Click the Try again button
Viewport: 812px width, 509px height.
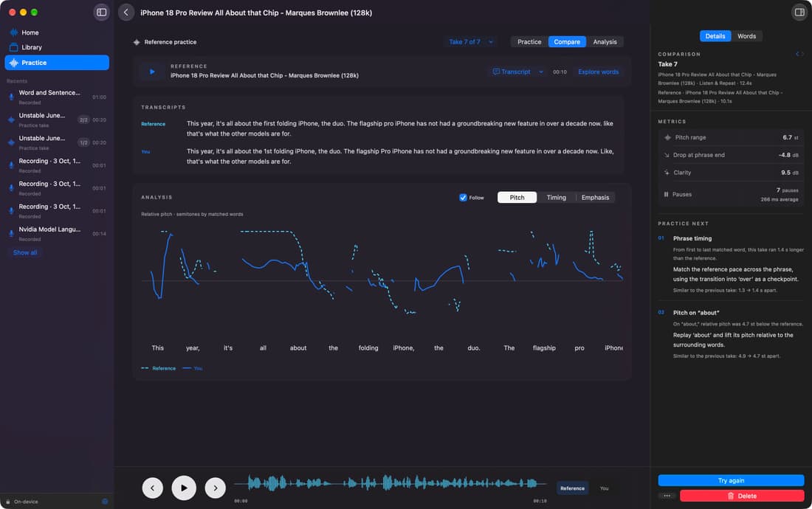point(731,480)
